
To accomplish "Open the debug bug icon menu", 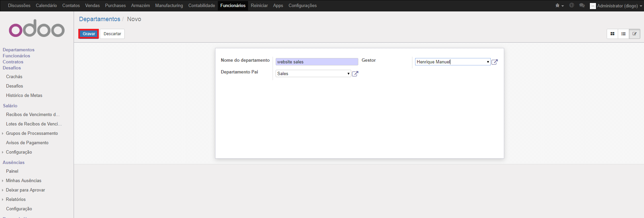I will tap(559, 6).
